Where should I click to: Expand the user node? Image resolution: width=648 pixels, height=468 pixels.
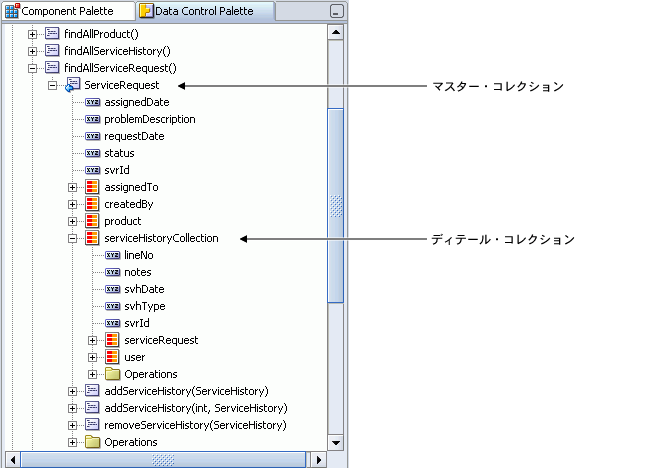pos(93,357)
